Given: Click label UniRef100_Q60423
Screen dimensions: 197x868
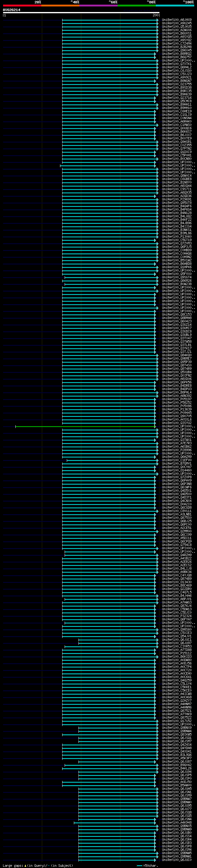Looking at the screenshot, I should pyautogui.click(x=177, y=321).
